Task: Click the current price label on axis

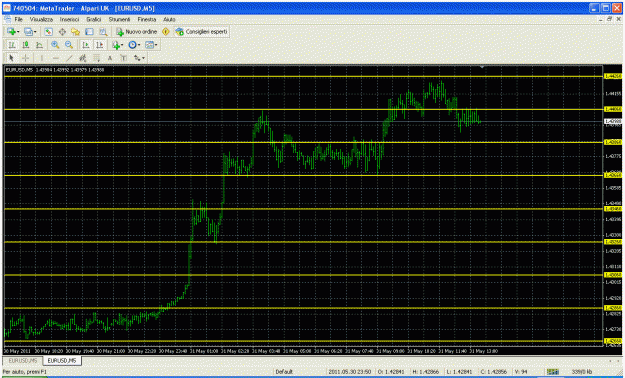Action: pos(613,121)
